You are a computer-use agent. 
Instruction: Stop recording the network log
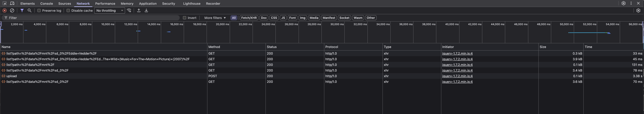point(4,10)
